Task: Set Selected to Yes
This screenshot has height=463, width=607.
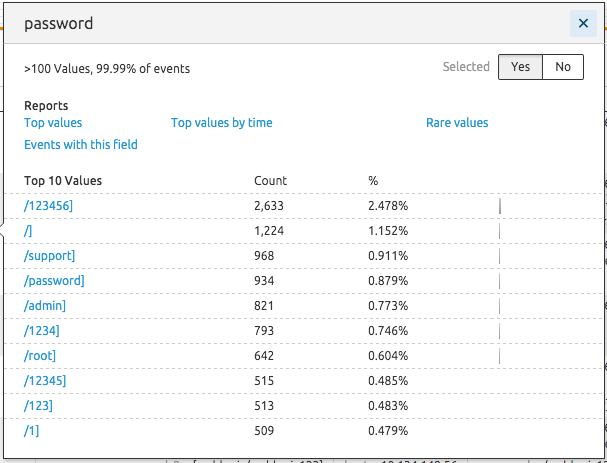Action: tap(520, 67)
